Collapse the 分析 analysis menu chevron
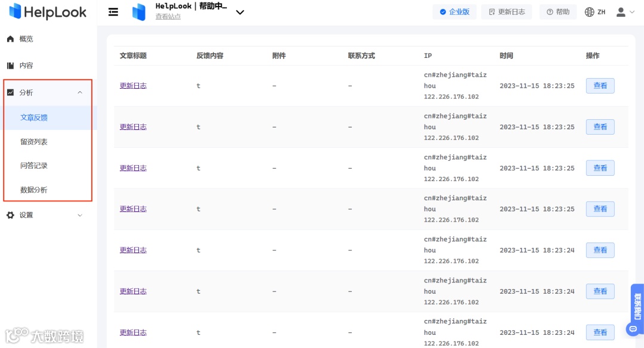This screenshot has width=644, height=348. coord(80,92)
